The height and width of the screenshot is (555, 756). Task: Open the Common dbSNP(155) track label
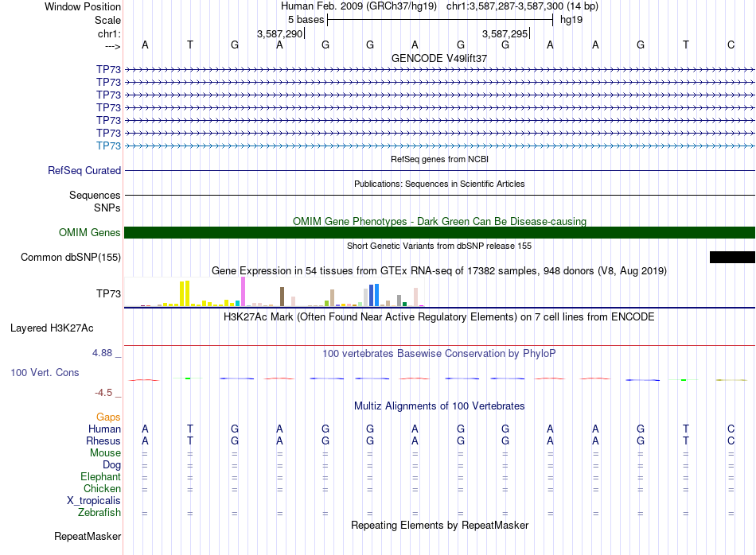(x=71, y=258)
